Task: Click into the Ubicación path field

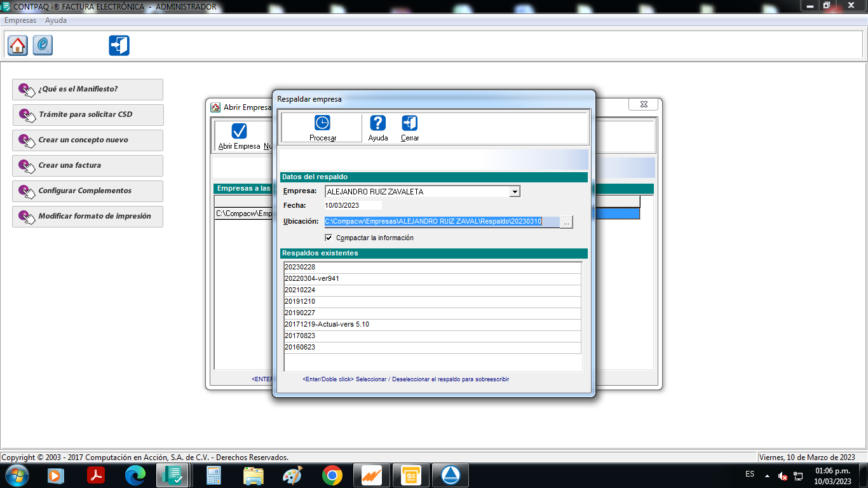Action: [x=442, y=222]
